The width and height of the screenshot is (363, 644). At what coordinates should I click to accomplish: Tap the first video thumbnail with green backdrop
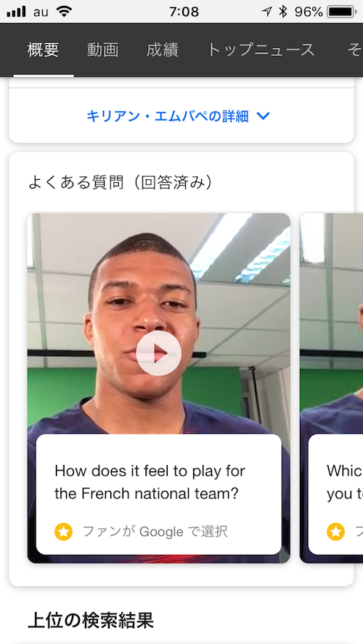coord(159,323)
